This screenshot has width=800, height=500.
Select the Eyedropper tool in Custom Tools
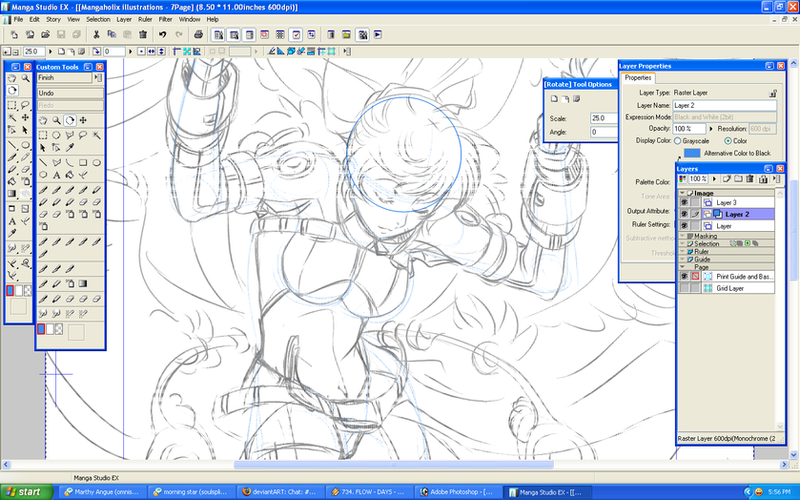click(70, 148)
